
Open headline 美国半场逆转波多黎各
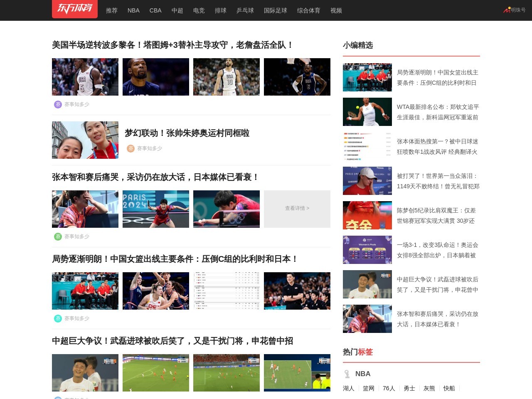pyautogui.click(x=172, y=45)
